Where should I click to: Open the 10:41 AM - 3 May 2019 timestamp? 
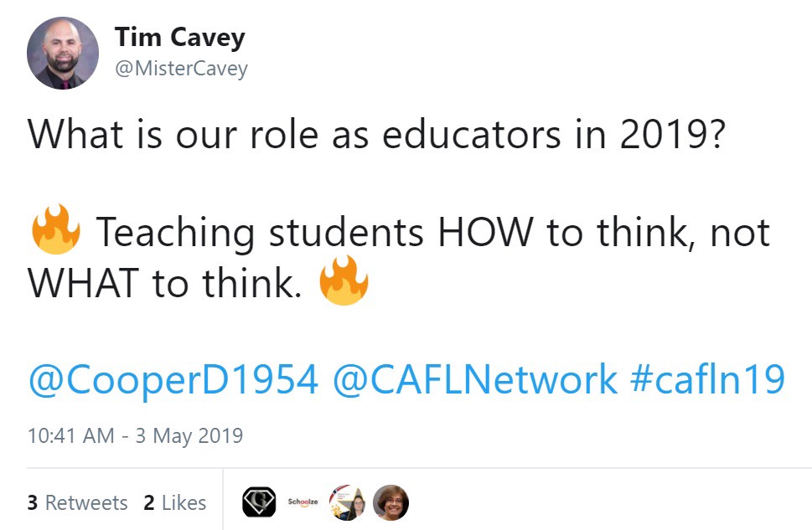click(x=135, y=436)
